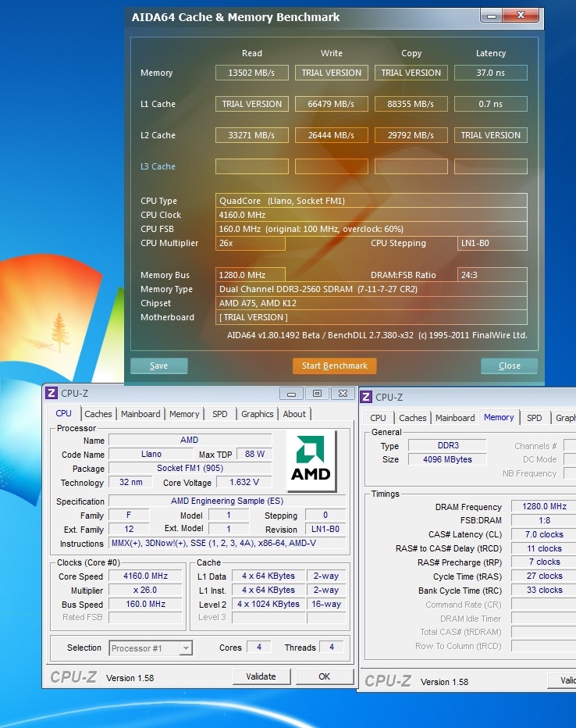Open Caches tab in right CPU-Z window
This screenshot has height=728, width=576.
click(x=412, y=418)
